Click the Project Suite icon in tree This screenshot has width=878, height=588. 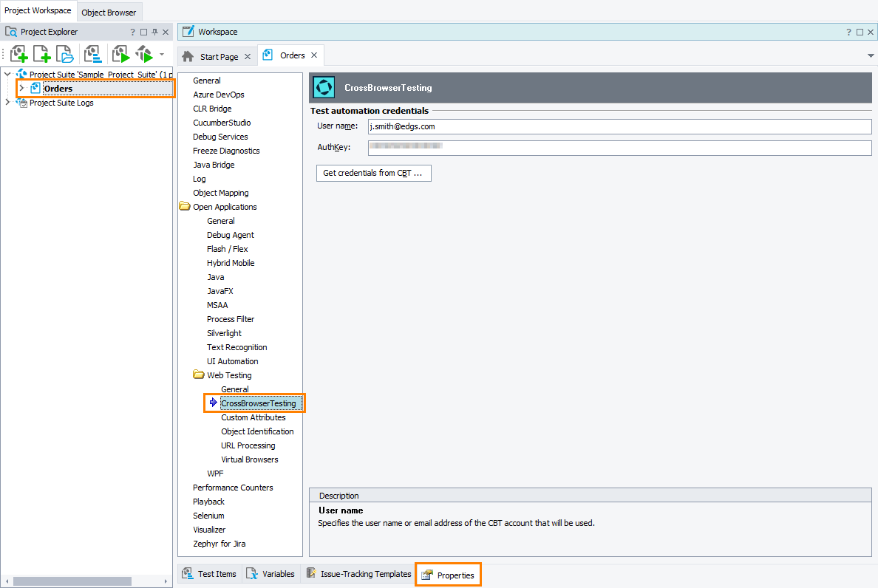tap(22, 74)
